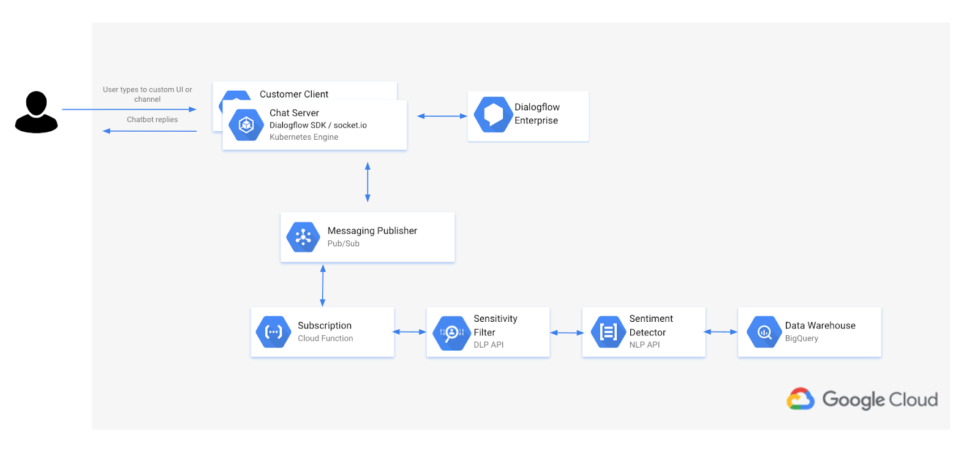Select the BigQuery caption
The height and width of the screenshot is (453, 980).
801,338
